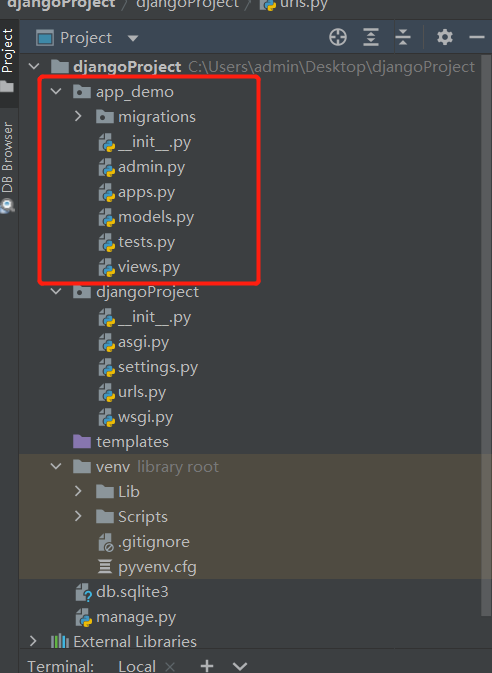This screenshot has width=492, height=673.
Task: Open wsgi.py file
Action: click(146, 417)
